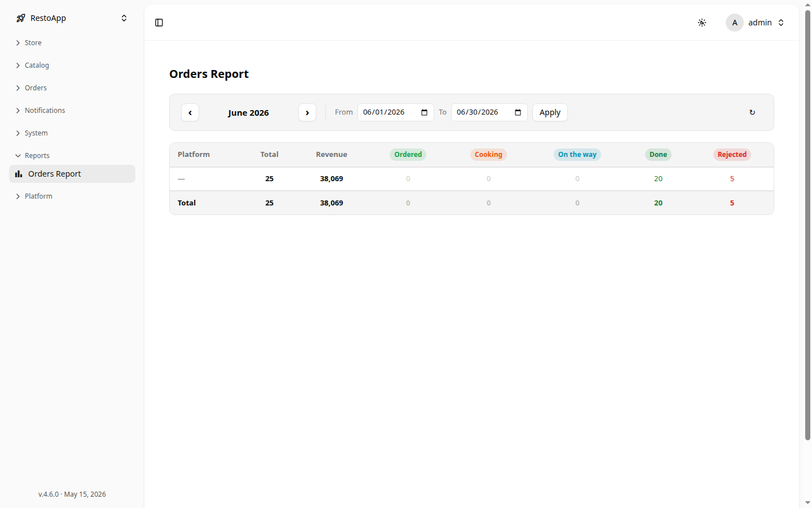Viewport: 812px width, 508px height.
Task: Focus the From date field
Action: 396,112
